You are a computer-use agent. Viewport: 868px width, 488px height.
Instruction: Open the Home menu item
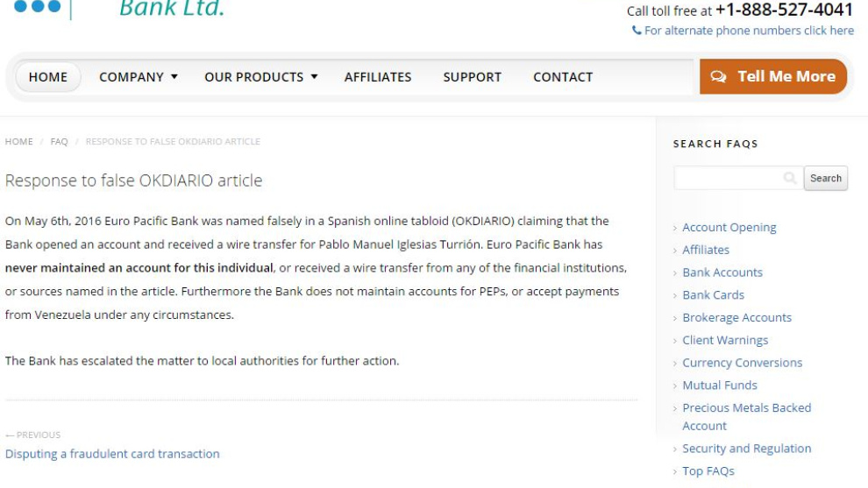pyautogui.click(x=48, y=77)
